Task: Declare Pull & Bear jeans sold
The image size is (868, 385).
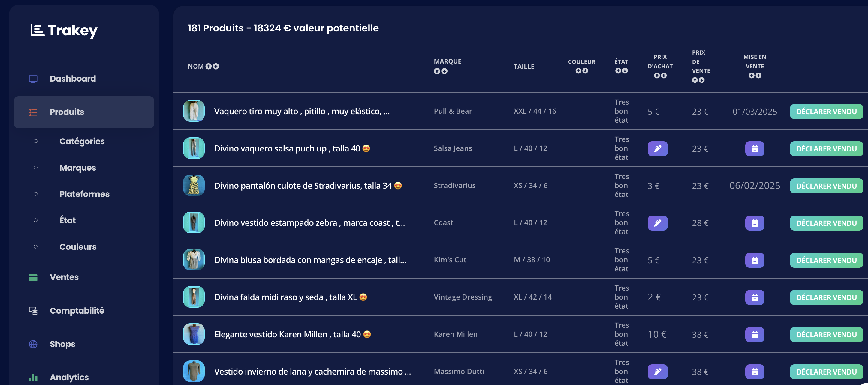Action: 827,112
